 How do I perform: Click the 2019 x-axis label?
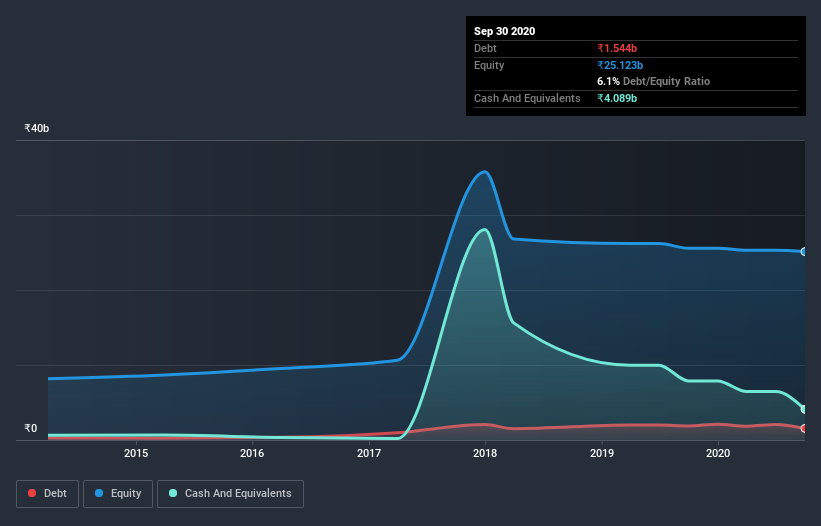point(602,453)
